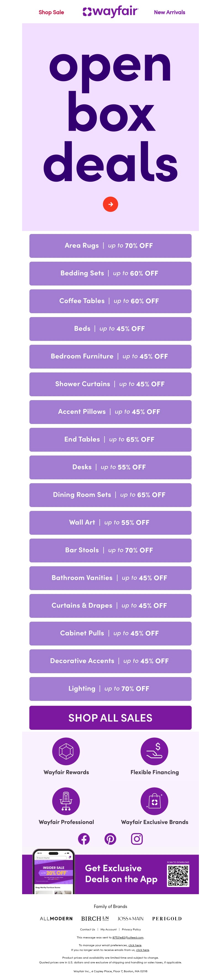221x980 pixels.
Task: Open the Pinterest social icon
Action: [x=110, y=839]
